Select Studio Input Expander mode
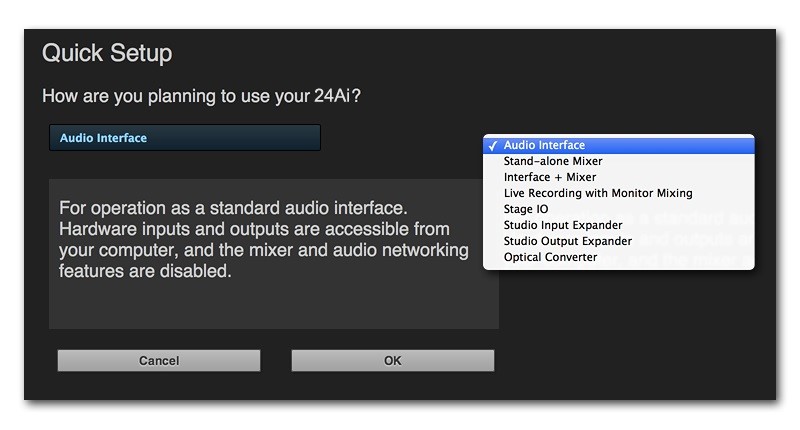 (x=562, y=225)
